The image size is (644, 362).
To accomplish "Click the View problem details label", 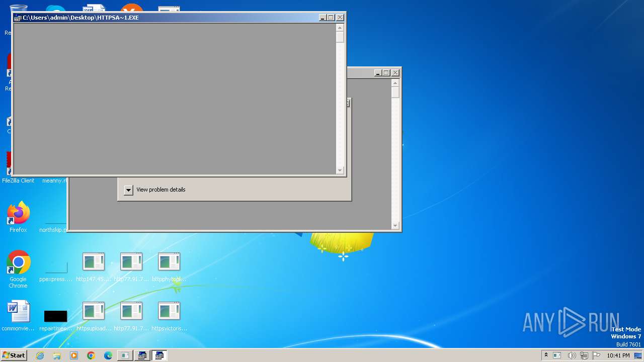I will coord(161,190).
